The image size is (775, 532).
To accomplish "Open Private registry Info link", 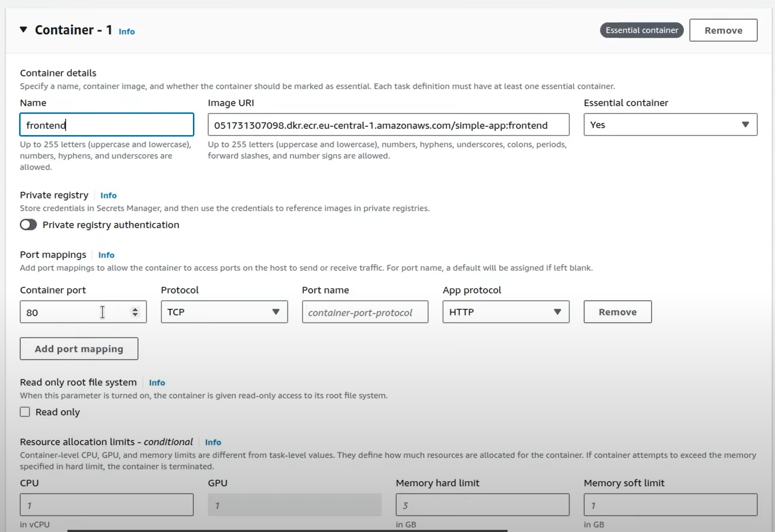I will [108, 195].
